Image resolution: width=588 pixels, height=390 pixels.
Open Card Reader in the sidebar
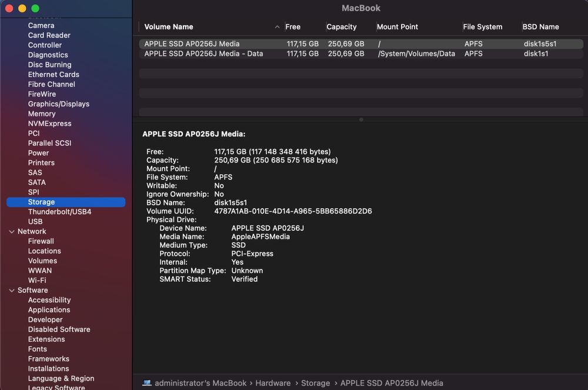click(49, 35)
